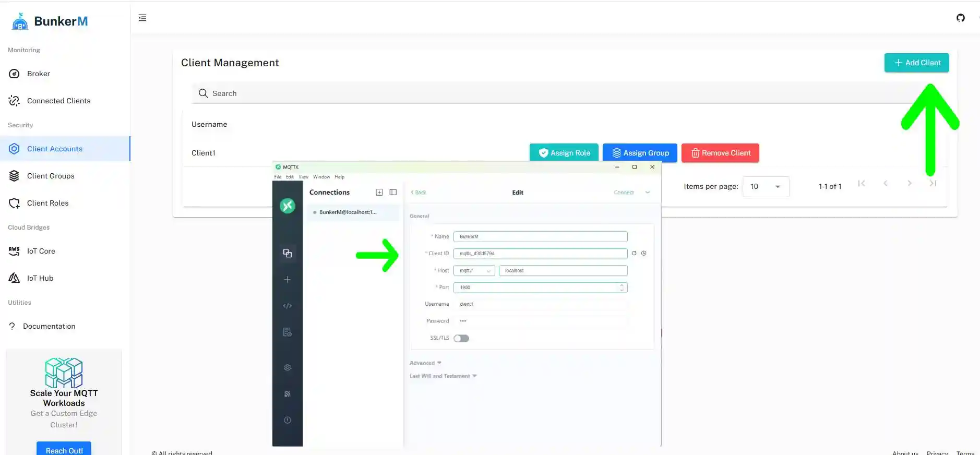Collapse the sidebar with the menu-fold icon

[142, 18]
